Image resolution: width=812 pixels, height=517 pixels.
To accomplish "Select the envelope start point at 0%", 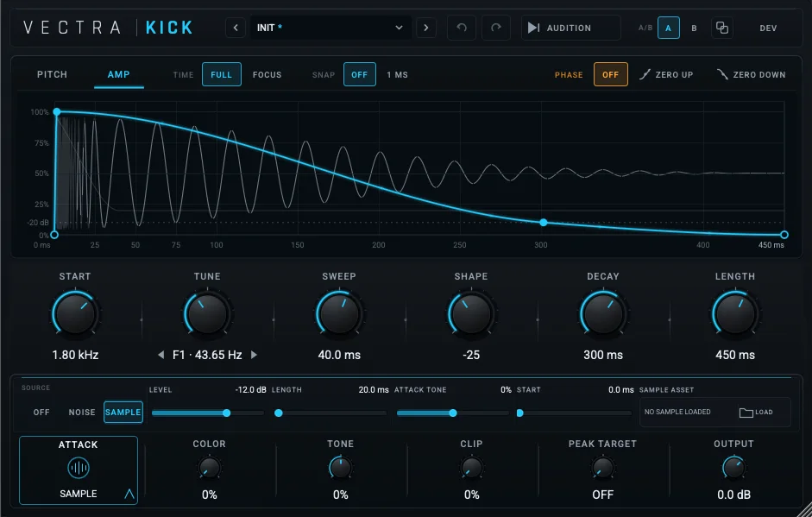I will (54, 235).
